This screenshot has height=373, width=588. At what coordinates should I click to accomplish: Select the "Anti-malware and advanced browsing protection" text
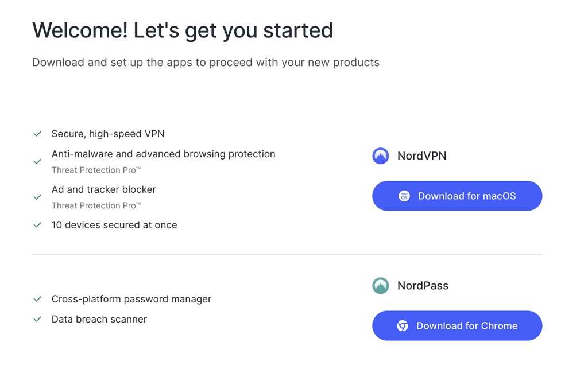pyautogui.click(x=163, y=154)
